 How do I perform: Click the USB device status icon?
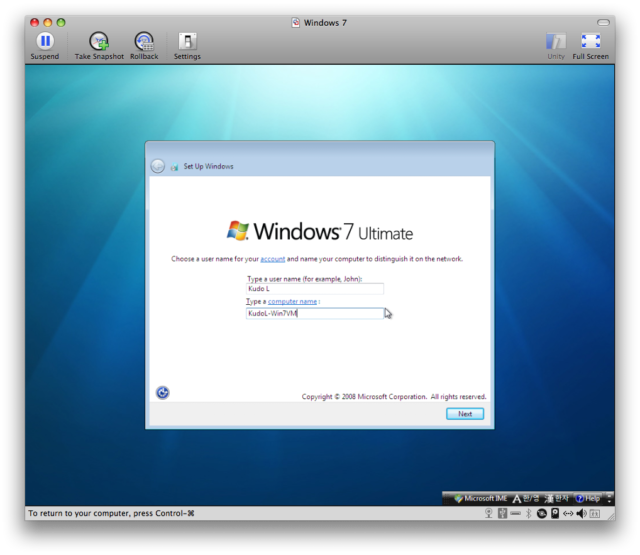(x=502, y=513)
